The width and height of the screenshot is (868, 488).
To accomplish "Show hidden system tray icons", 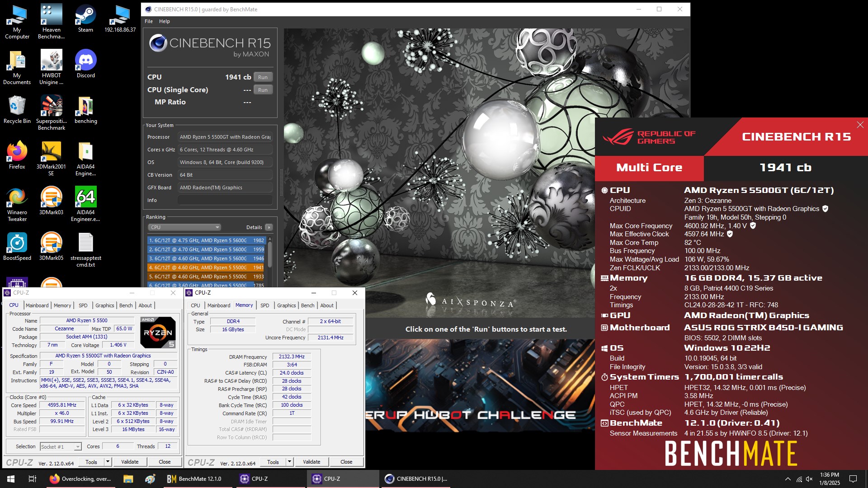I will point(788,479).
